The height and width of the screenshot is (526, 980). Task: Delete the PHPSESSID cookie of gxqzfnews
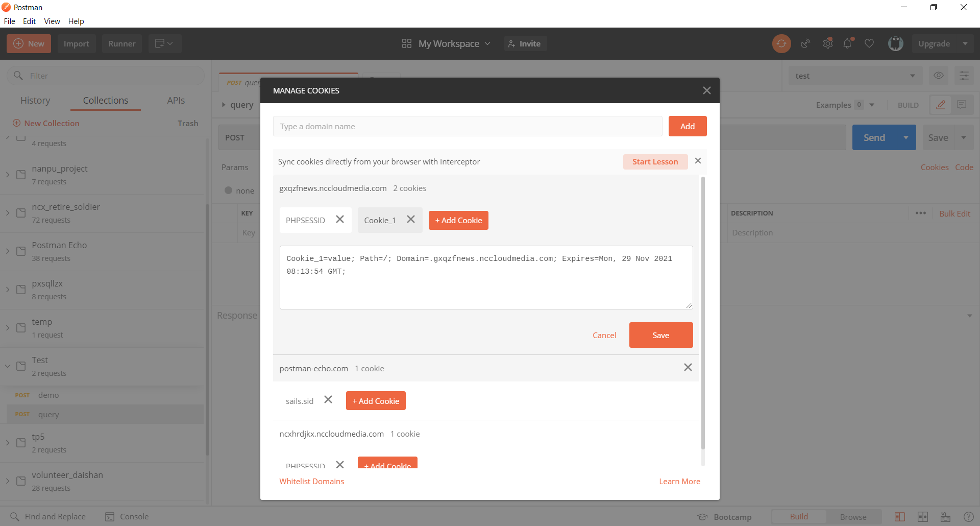[340, 220]
